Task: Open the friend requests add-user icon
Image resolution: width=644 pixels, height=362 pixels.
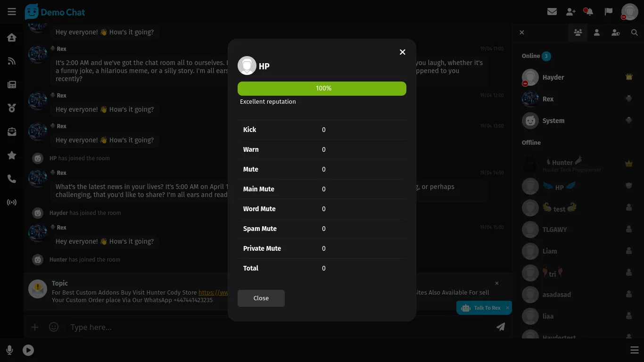Action: (571, 12)
